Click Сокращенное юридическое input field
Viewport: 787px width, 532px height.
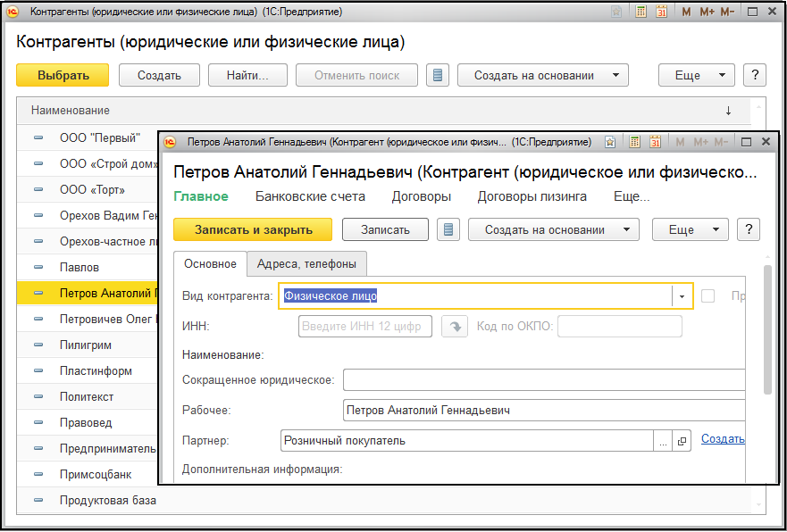[544, 379]
